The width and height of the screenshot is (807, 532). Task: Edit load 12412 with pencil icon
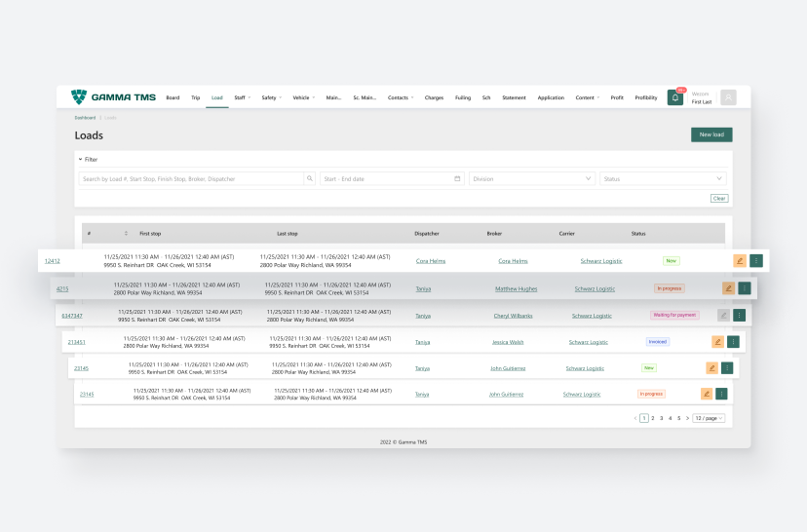(x=740, y=261)
